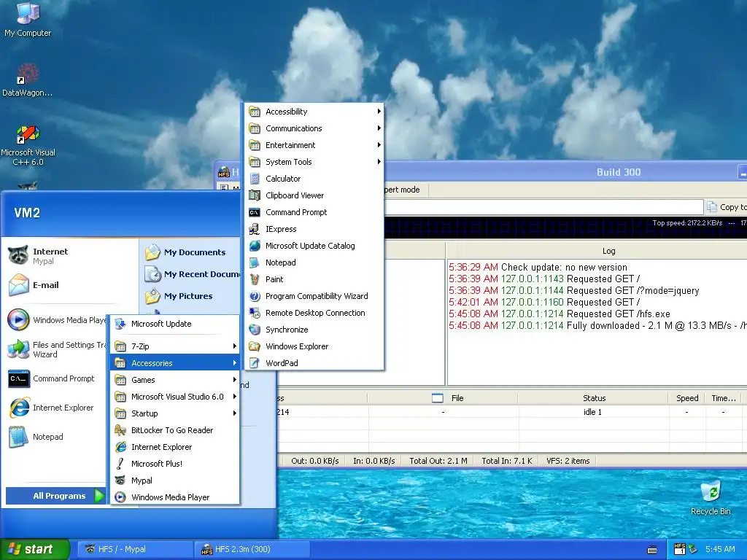Click the File column header in HFS
Screen dimensions: 747x560
pos(443,398)
